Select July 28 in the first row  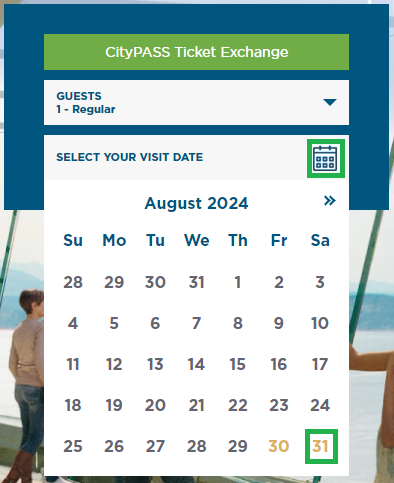[73, 282]
